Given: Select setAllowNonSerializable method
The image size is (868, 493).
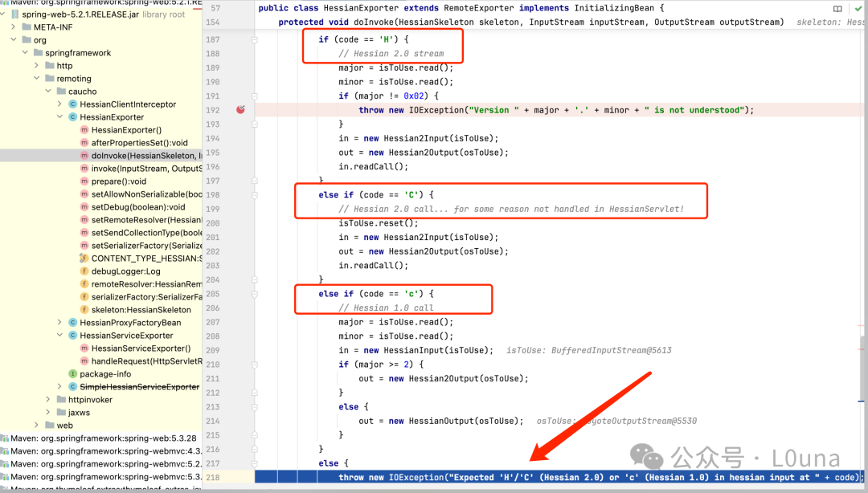Looking at the screenshot, I should (147, 194).
